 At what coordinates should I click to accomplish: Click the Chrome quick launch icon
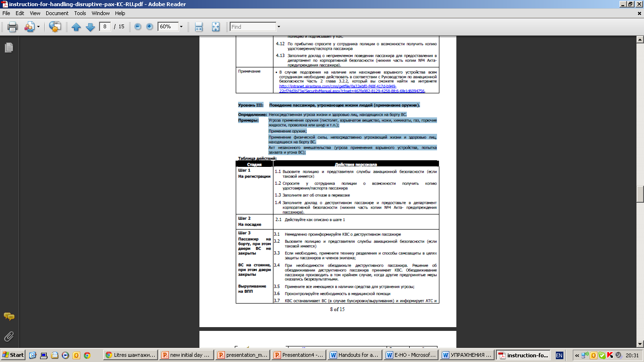(x=87, y=355)
